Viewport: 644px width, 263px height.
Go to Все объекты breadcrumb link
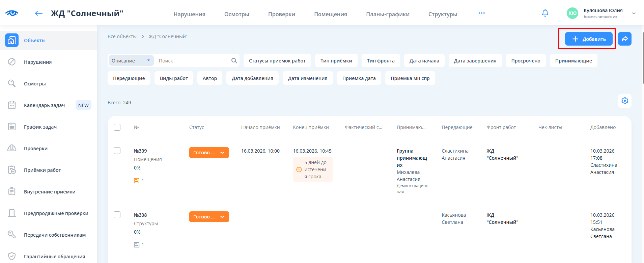point(122,36)
